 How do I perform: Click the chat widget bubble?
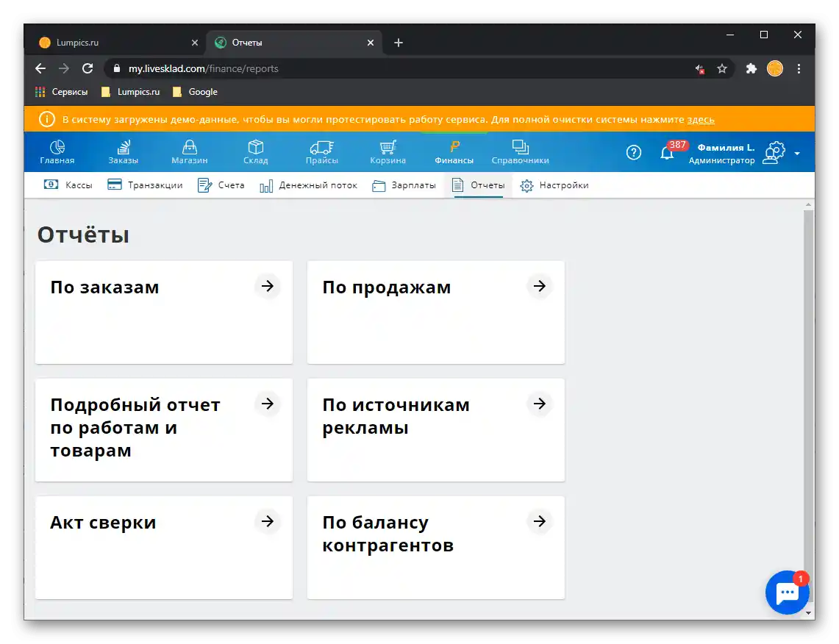(787, 592)
